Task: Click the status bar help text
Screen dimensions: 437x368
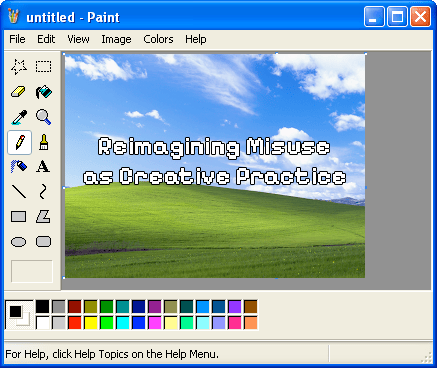Action: coord(112,354)
